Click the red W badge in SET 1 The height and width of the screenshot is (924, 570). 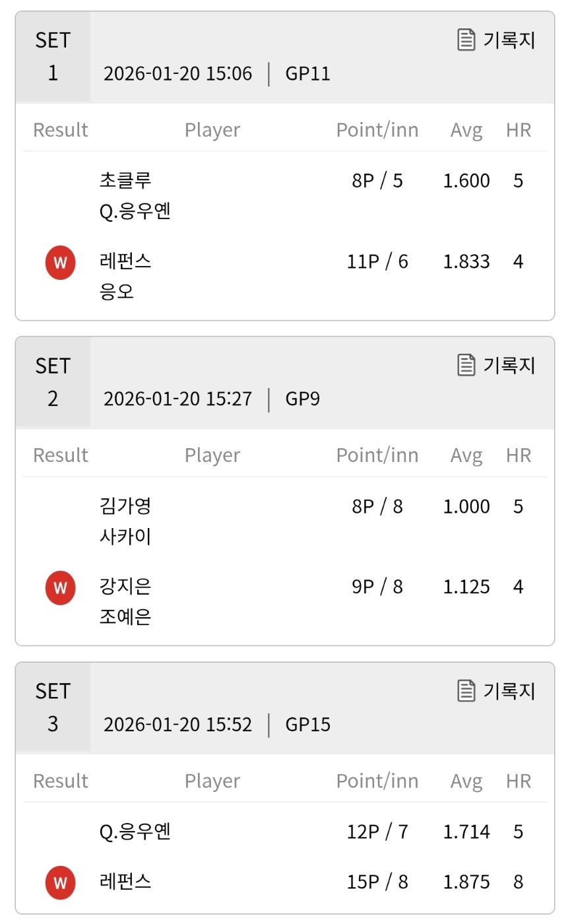[x=60, y=262]
